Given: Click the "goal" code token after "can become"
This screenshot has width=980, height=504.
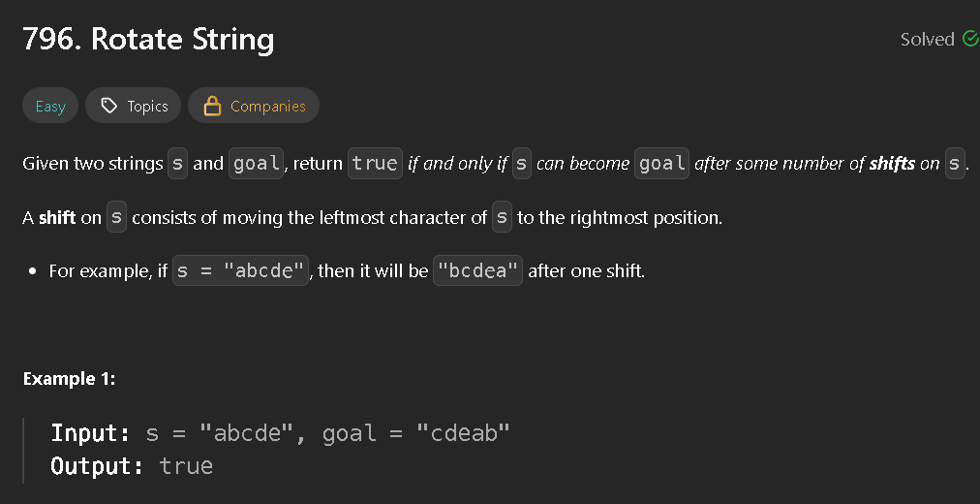Looking at the screenshot, I should (x=662, y=163).
